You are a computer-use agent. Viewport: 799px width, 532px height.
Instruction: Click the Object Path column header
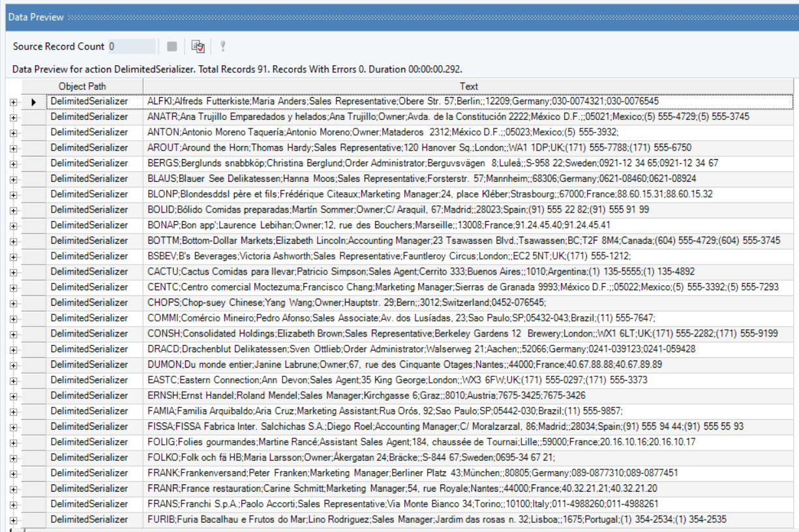(x=82, y=86)
